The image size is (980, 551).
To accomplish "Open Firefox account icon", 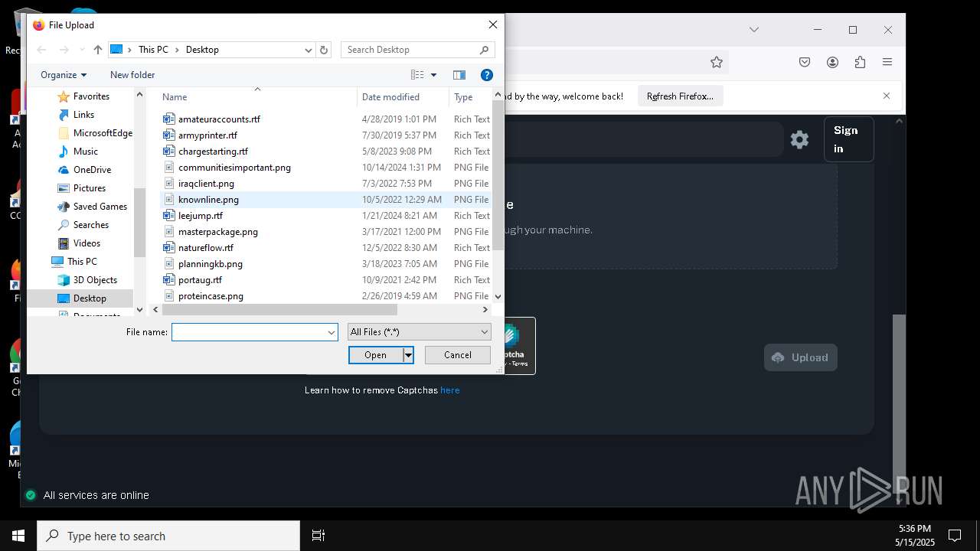I will [832, 63].
